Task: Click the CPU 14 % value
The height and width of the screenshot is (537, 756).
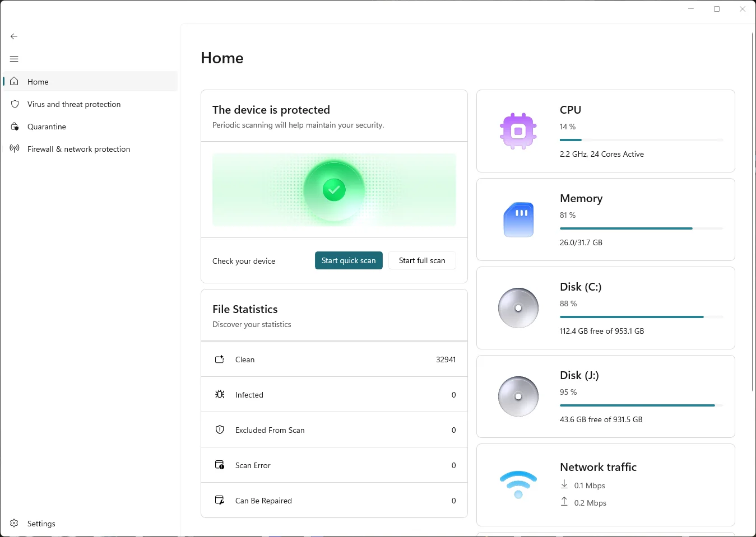Action: (x=568, y=127)
